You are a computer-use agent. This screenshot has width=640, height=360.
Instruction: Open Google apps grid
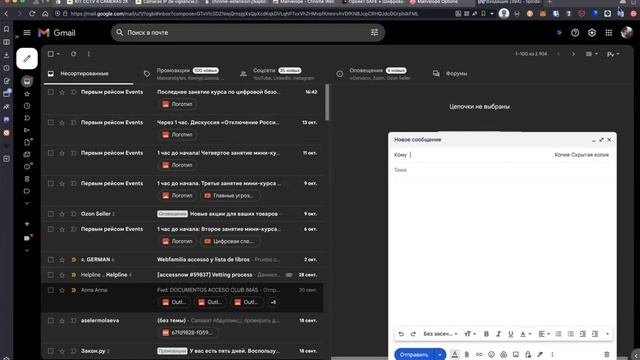[609, 33]
